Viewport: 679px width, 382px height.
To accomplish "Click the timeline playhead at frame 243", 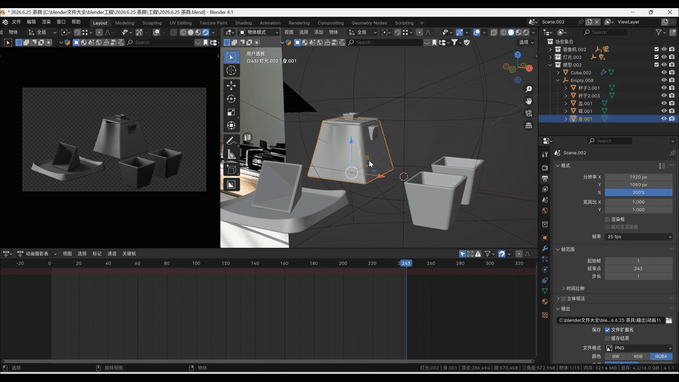I will tap(406, 263).
